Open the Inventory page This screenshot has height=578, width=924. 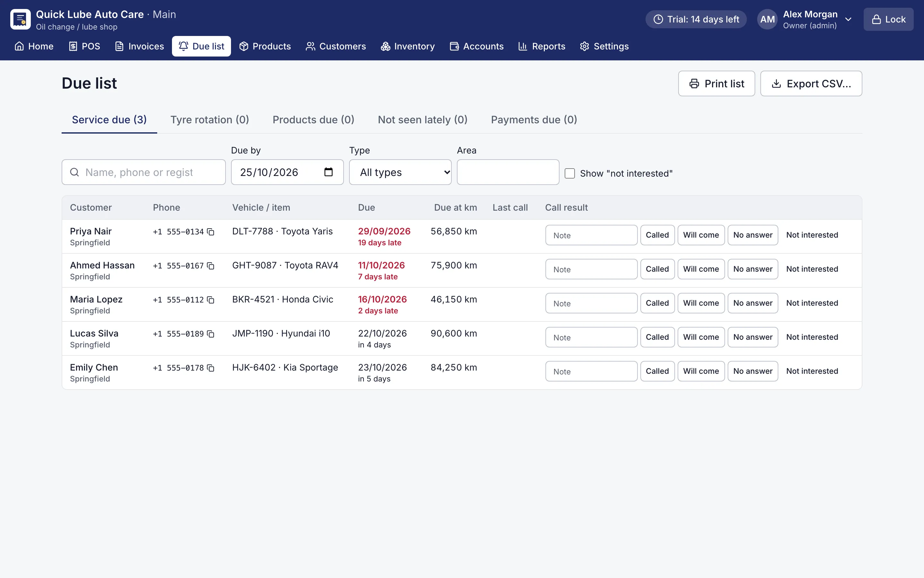pyautogui.click(x=408, y=46)
